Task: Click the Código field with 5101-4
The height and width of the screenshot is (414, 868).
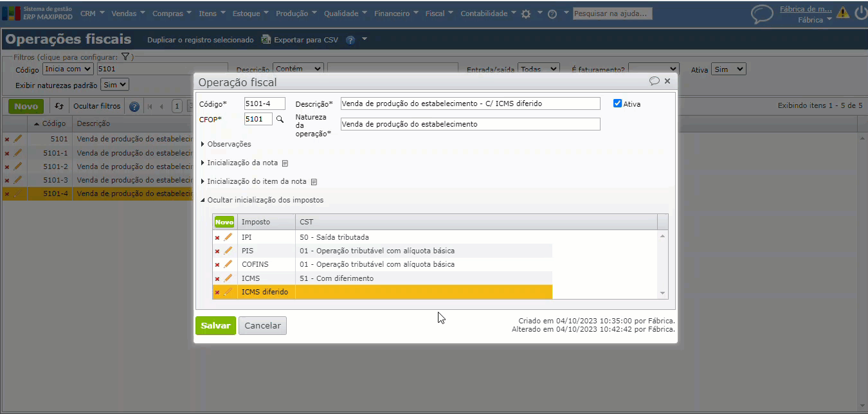Action: coord(265,104)
